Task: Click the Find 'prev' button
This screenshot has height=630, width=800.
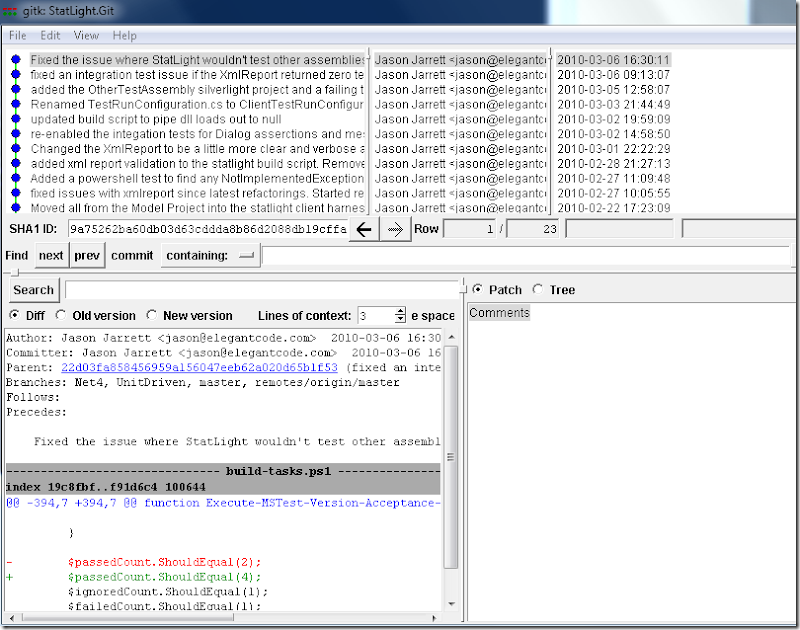Action: tap(87, 255)
